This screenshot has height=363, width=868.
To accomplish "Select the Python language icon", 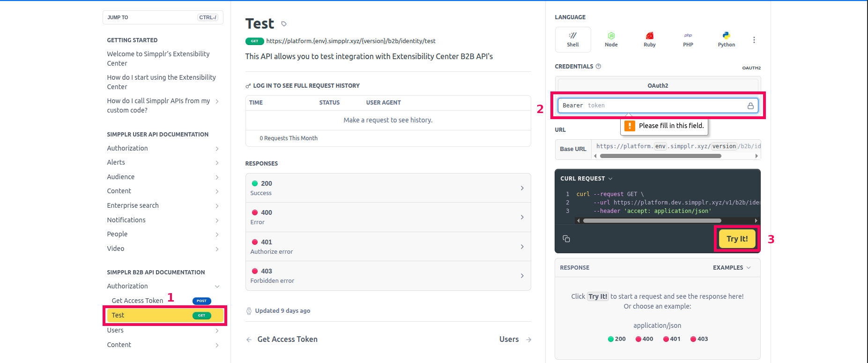I will click(726, 39).
